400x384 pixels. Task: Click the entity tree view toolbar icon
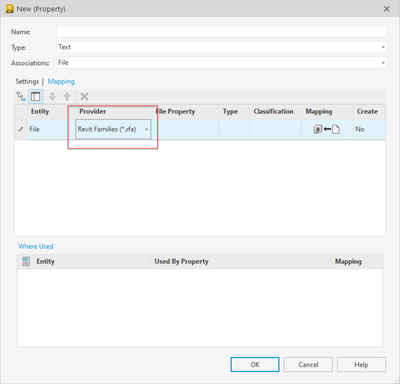pyautogui.click(x=21, y=96)
